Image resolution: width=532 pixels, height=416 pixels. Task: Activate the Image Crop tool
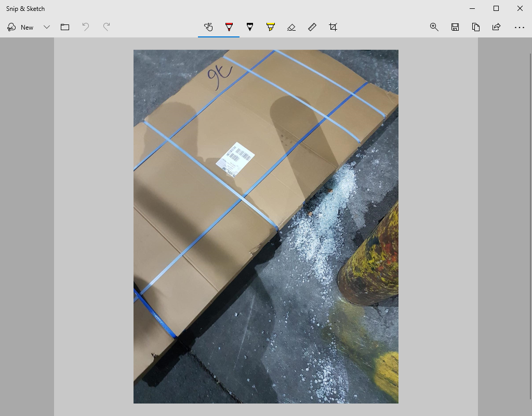tap(333, 27)
